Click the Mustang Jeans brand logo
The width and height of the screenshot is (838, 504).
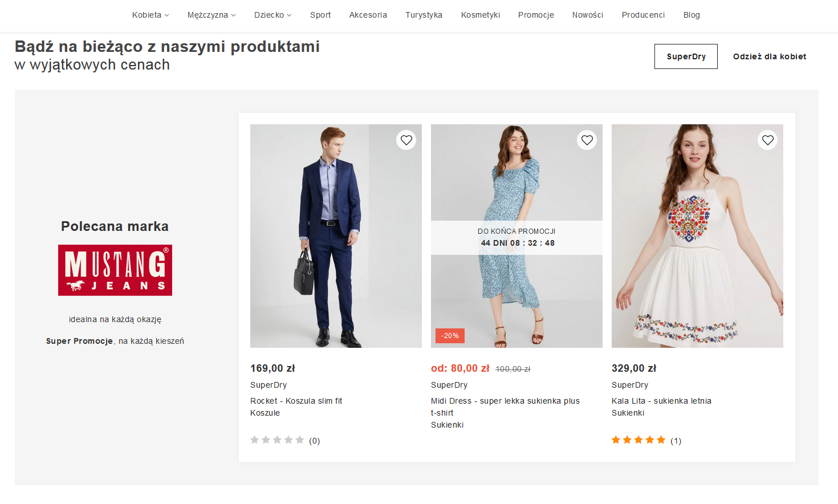tap(115, 270)
